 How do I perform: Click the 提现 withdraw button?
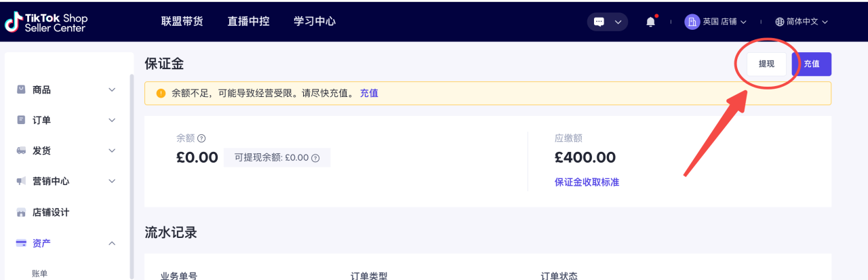point(766,64)
